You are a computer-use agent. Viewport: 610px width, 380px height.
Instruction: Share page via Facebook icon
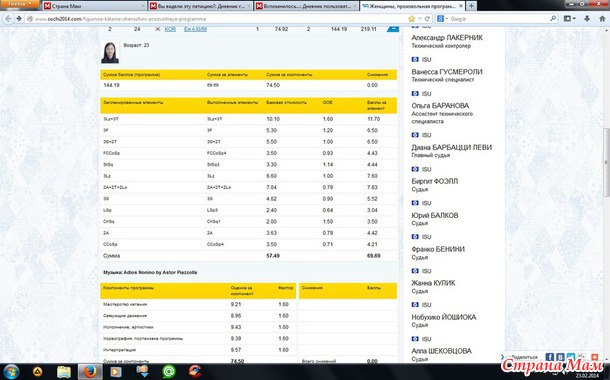549,357
